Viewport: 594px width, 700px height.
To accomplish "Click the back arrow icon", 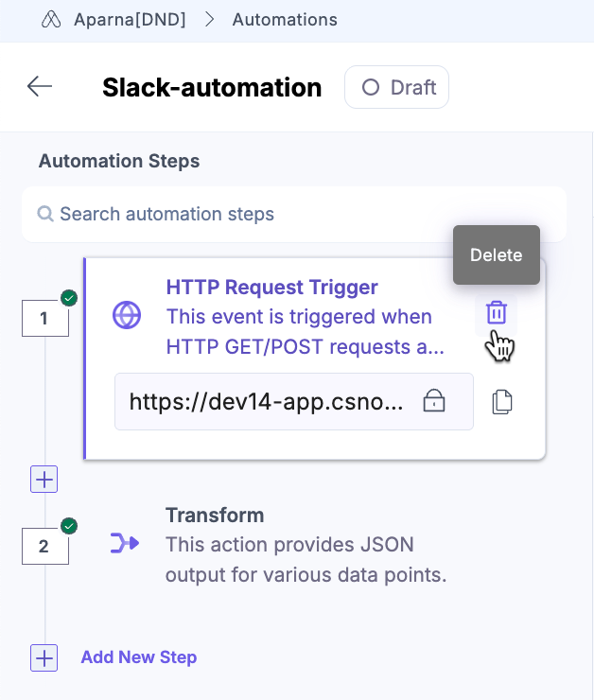I will tap(40, 86).
